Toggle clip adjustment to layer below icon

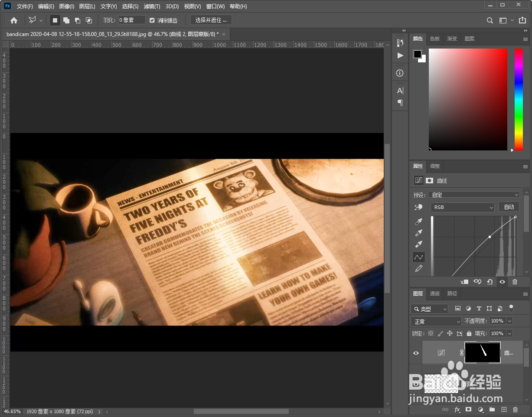click(x=464, y=282)
